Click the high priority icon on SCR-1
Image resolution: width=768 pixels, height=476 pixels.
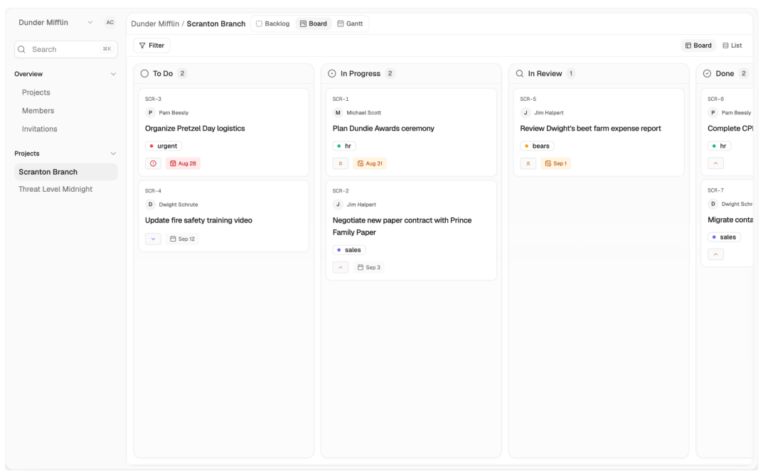[341, 164]
